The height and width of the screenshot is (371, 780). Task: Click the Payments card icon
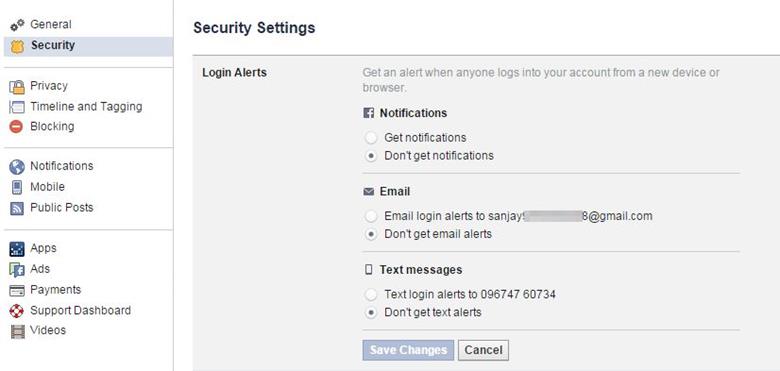pos(17,290)
